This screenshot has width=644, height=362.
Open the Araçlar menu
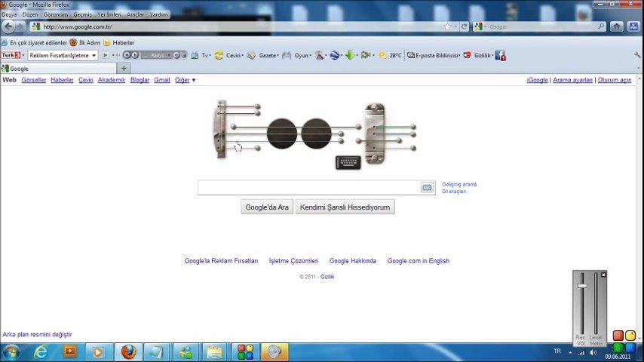click(135, 14)
